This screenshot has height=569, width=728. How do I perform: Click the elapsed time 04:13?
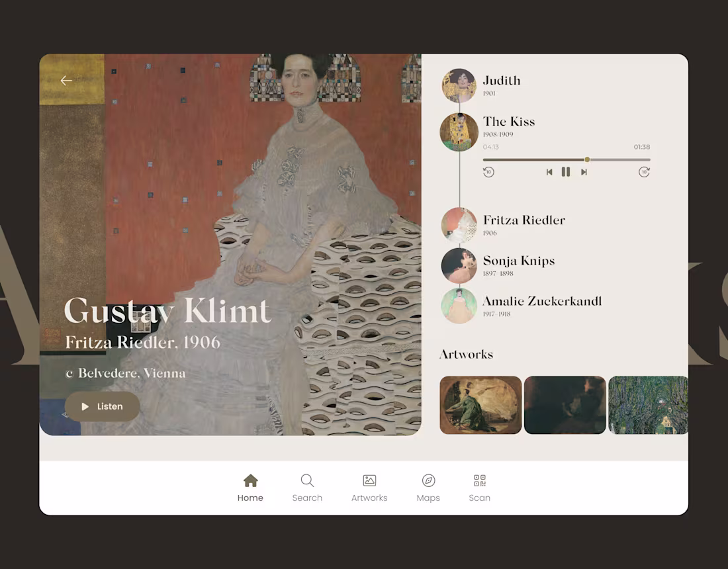click(x=491, y=147)
